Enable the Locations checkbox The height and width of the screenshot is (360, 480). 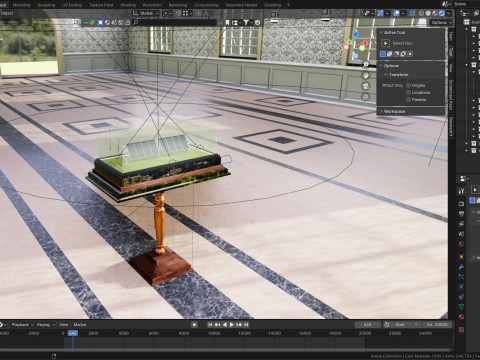[x=408, y=92]
